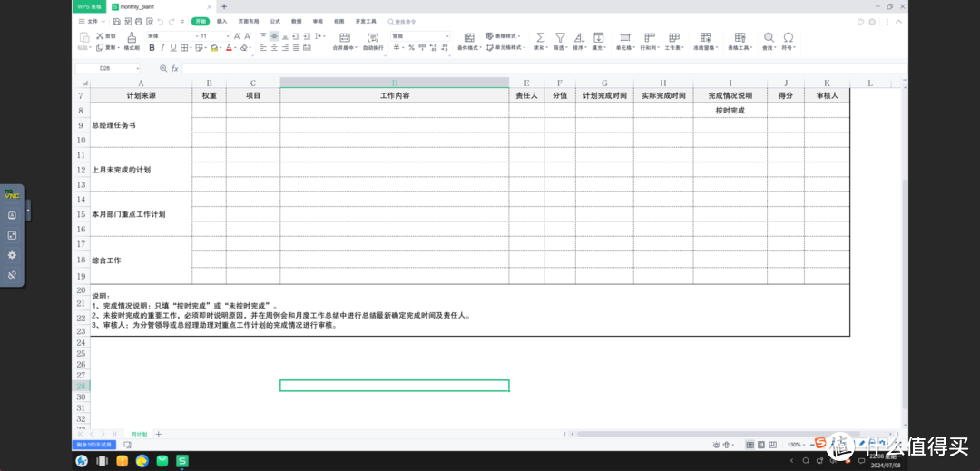Click the red font color swatch
The width and height of the screenshot is (980, 471).
(230, 48)
